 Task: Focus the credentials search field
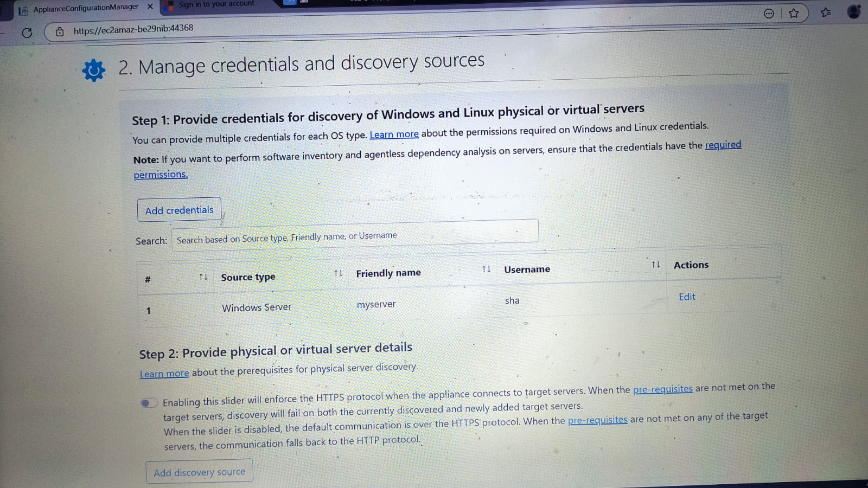(355, 236)
